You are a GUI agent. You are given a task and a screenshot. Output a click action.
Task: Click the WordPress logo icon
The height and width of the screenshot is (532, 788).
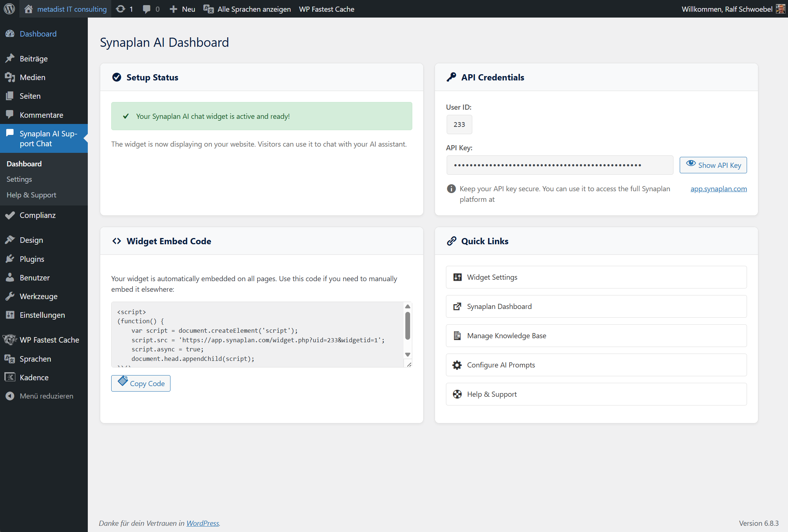pos(10,9)
